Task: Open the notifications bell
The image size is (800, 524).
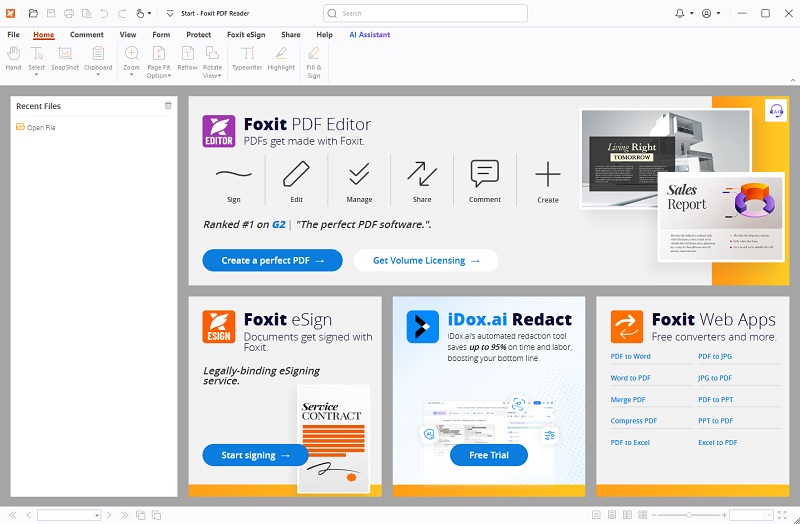Action: point(680,13)
